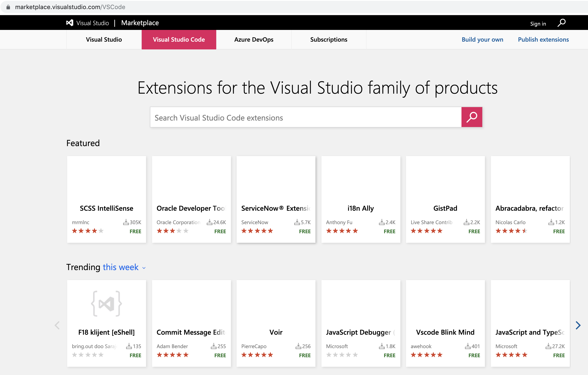The image size is (588, 375).
Task: Expand Trending this week dropdown
Action: [x=121, y=267]
